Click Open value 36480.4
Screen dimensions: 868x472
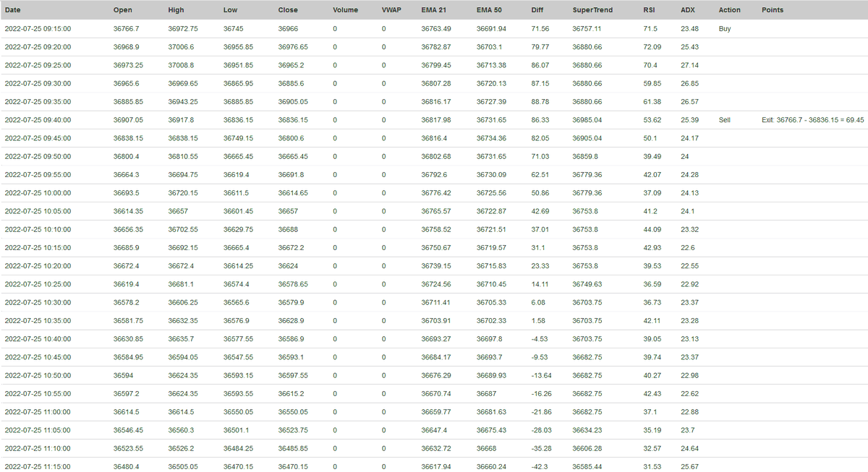click(127, 466)
